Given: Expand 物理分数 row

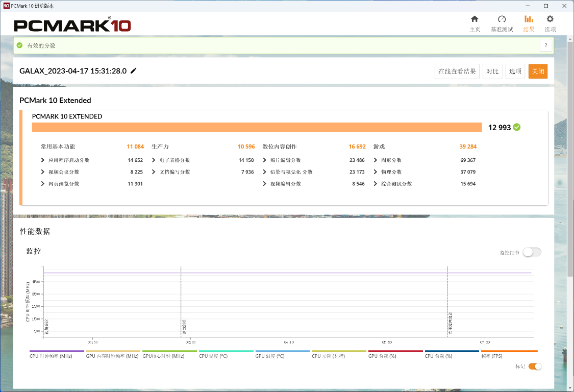Looking at the screenshot, I should (388, 172).
